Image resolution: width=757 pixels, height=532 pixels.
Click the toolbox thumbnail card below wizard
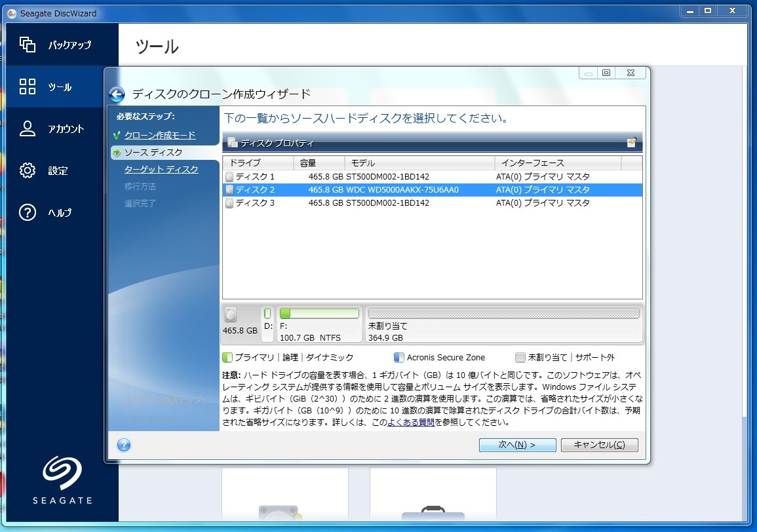point(433,495)
